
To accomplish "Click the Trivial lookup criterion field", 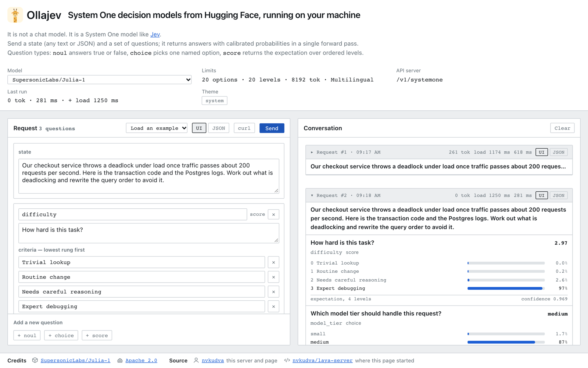I will coord(141,262).
